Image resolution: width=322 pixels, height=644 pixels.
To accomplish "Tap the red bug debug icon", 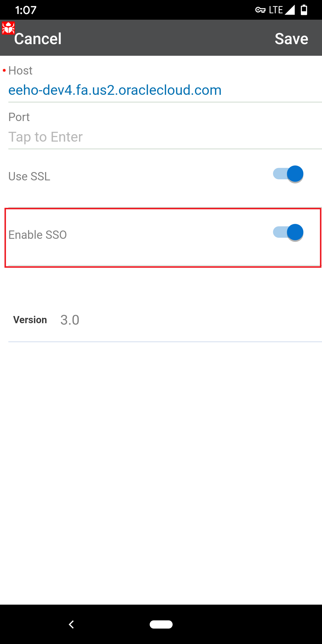I will click(x=8, y=28).
